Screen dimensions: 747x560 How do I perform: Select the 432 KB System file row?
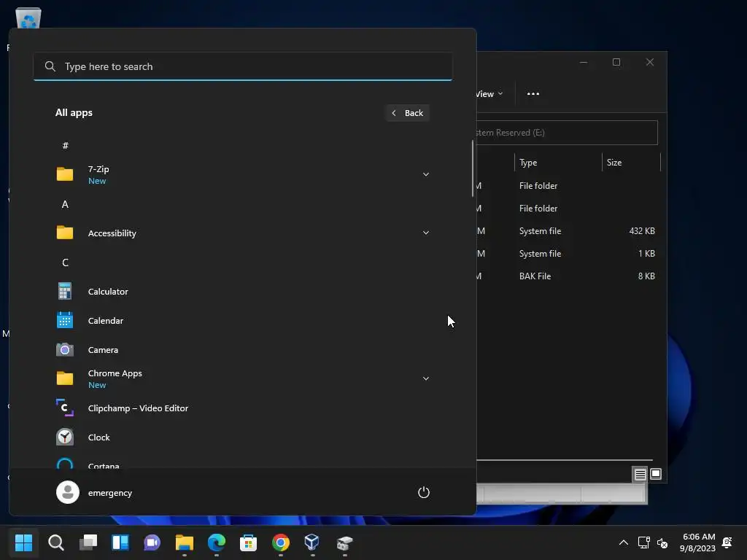click(x=569, y=231)
